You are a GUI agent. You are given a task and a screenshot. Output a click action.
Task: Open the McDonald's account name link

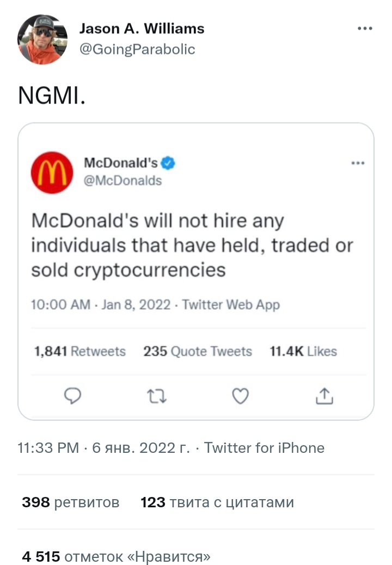point(121,162)
